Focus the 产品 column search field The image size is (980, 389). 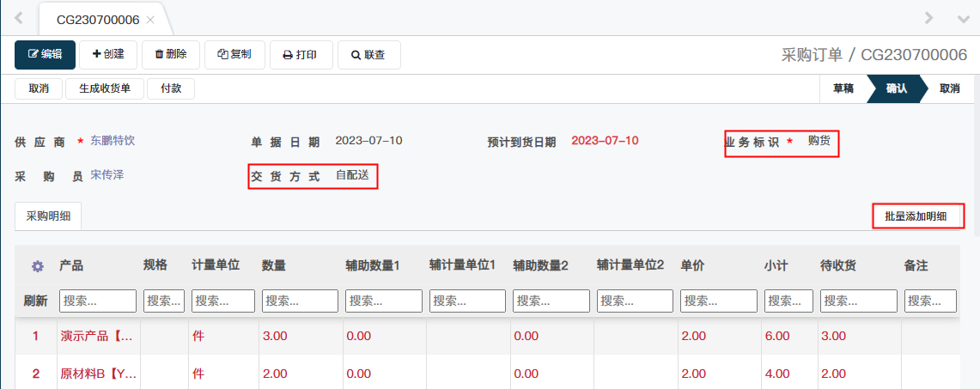click(97, 301)
